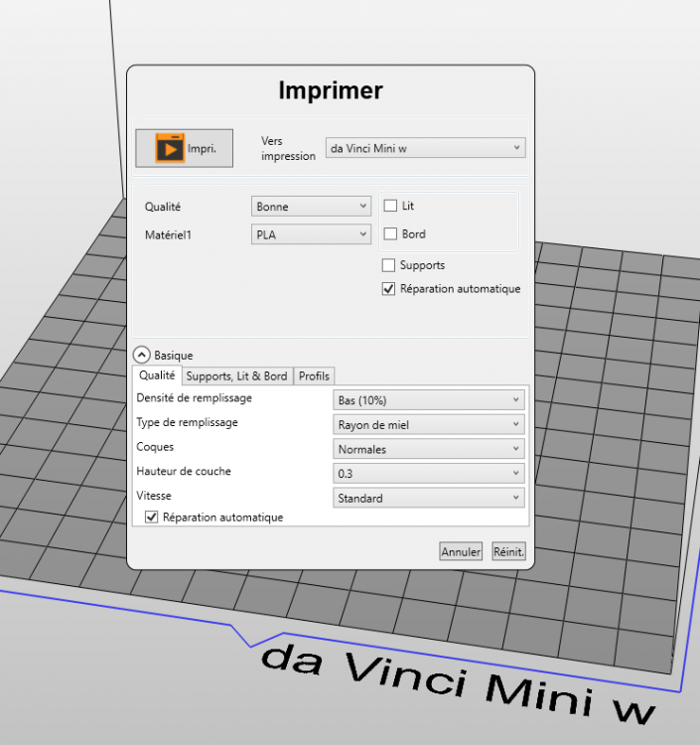Click the Impri. print button

[185, 148]
